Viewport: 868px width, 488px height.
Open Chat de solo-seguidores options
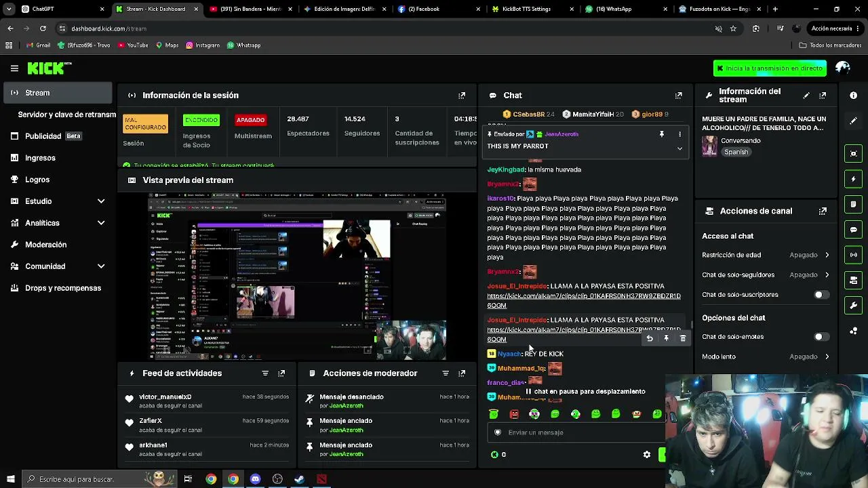pyautogui.click(x=766, y=275)
